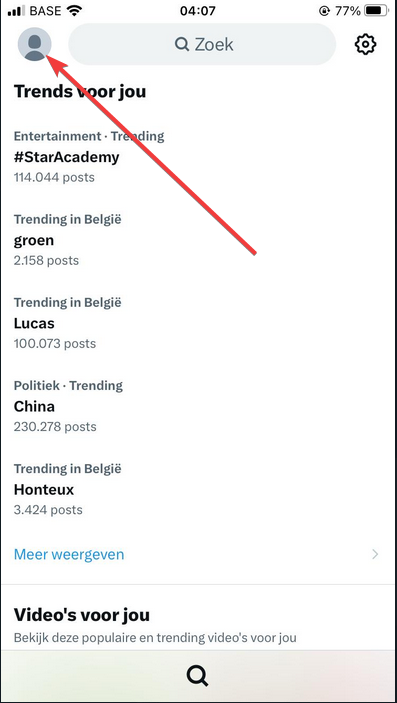The height and width of the screenshot is (703, 397).
Task: Open the groen trending topic
Action: [198, 240]
